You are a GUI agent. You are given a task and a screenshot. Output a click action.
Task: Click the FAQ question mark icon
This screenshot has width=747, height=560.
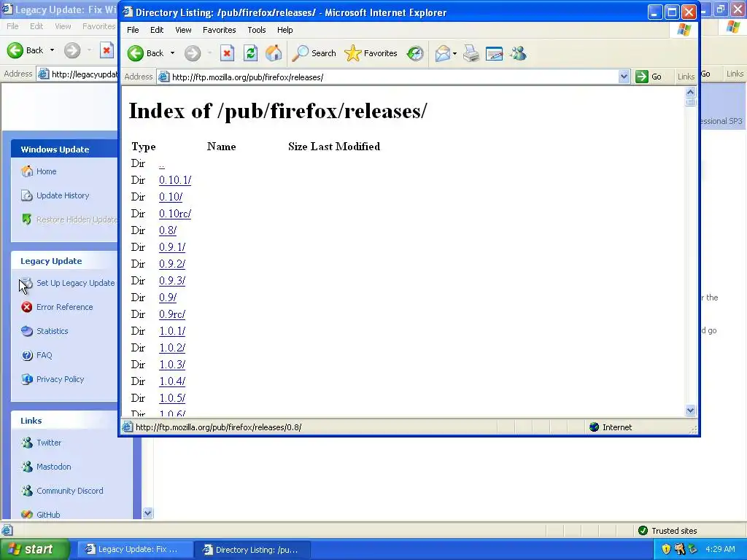coord(27,355)
